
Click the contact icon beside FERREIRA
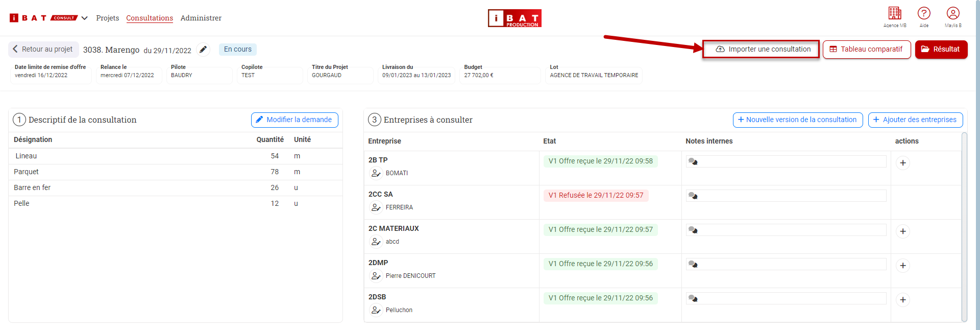click(376, 207)
